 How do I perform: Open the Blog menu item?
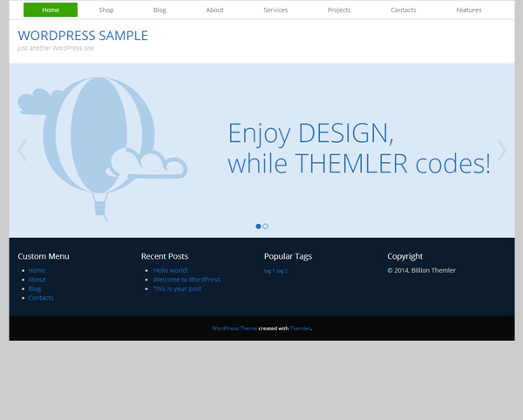[x=160, y=10]
